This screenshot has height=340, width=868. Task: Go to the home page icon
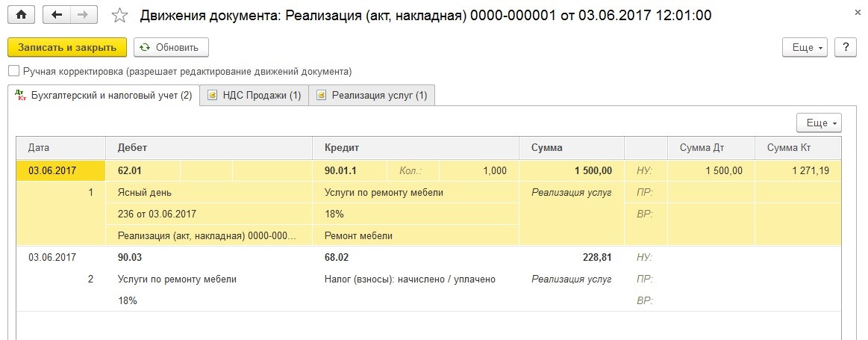click(x=22, y=15)
